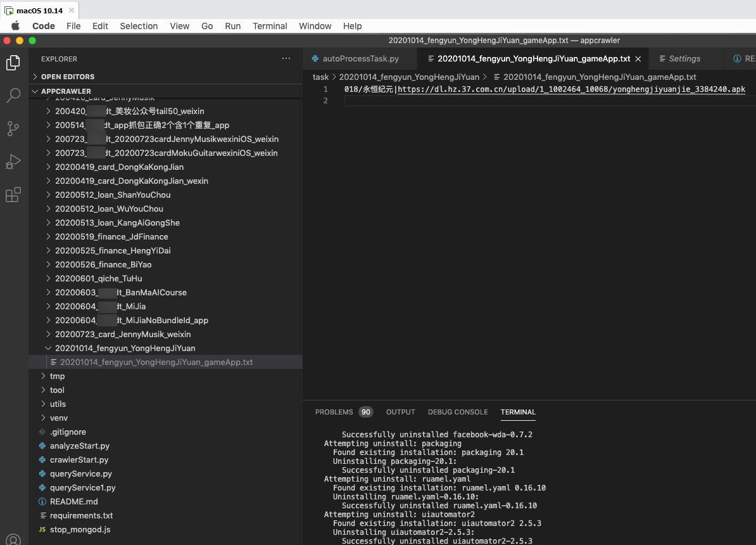This screenshot has height=545, width=756.
Task: Expand the 20200513_loan_KangAiGongShe folder
Action: (x=48, y=222)
